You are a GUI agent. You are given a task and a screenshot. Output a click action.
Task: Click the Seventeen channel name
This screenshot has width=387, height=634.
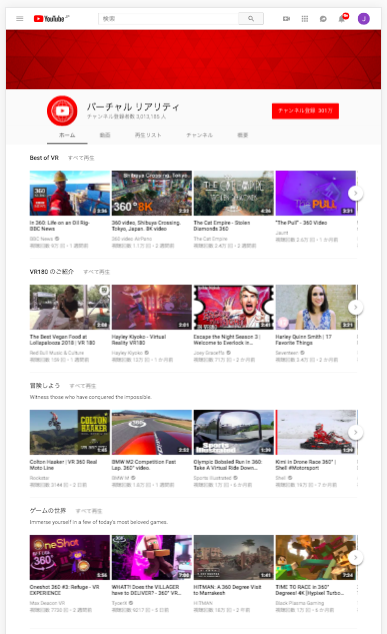287,353
